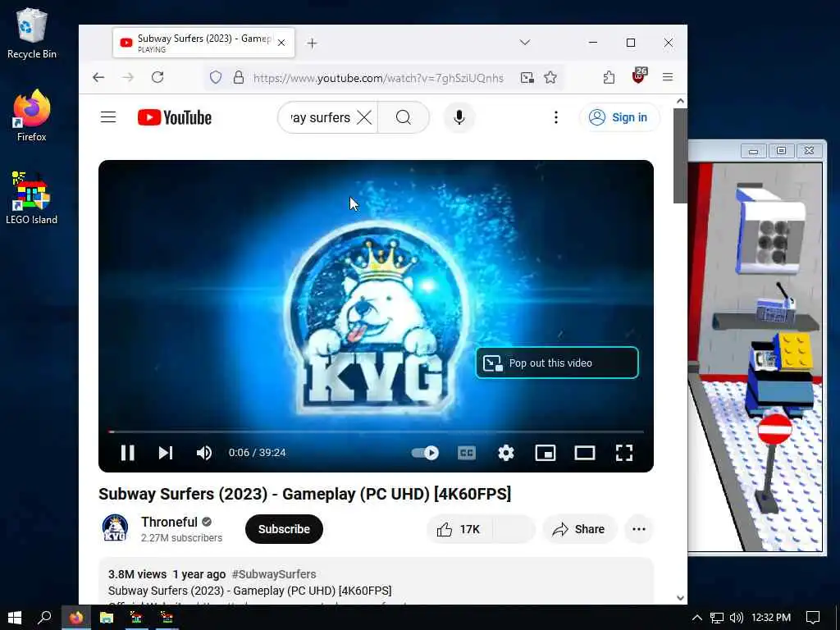Click the URL address bar

tap(378, 78)
